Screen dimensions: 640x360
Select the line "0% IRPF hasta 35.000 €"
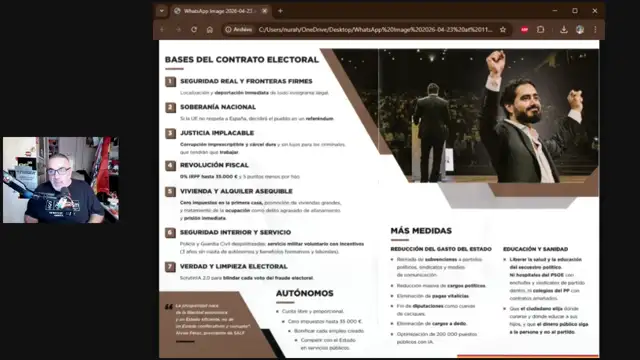(209, 177)
